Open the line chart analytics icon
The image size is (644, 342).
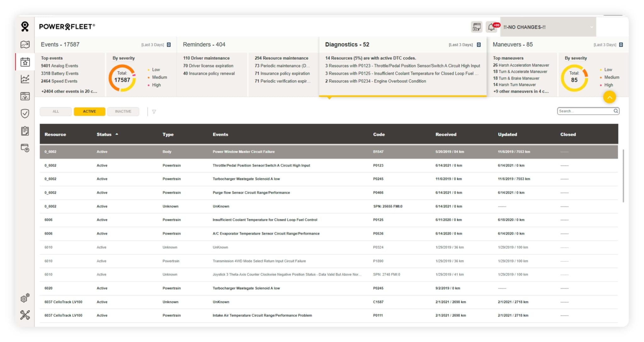pos(25,79)
